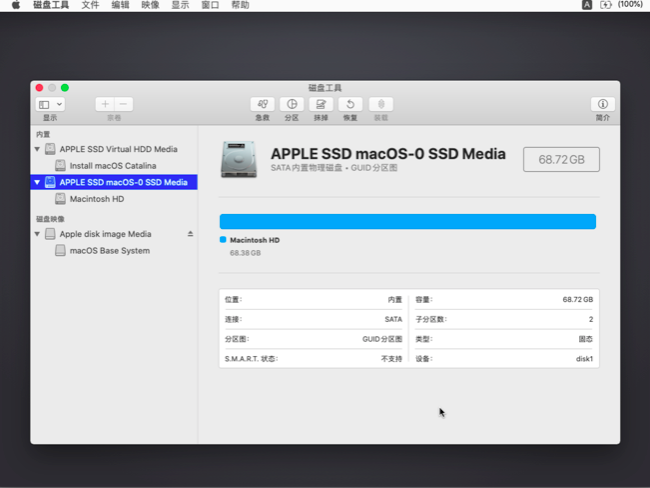
Task: Click the Mount (装载) toolbar icon
Action: coord(381,104)
